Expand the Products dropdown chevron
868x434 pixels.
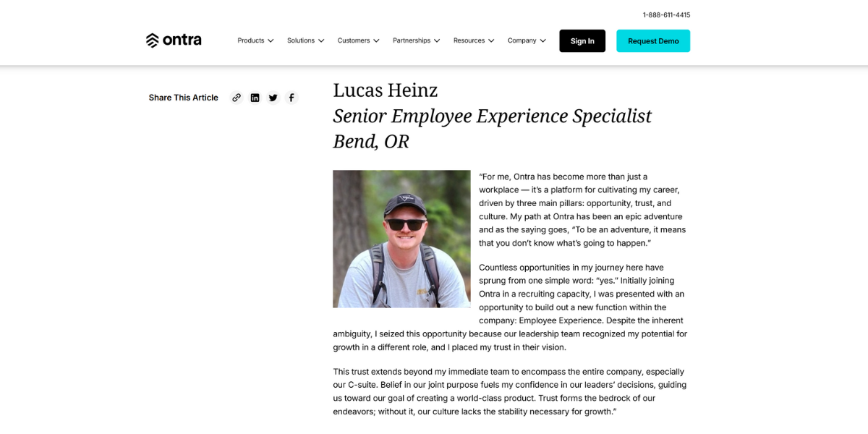coord(271,41)
